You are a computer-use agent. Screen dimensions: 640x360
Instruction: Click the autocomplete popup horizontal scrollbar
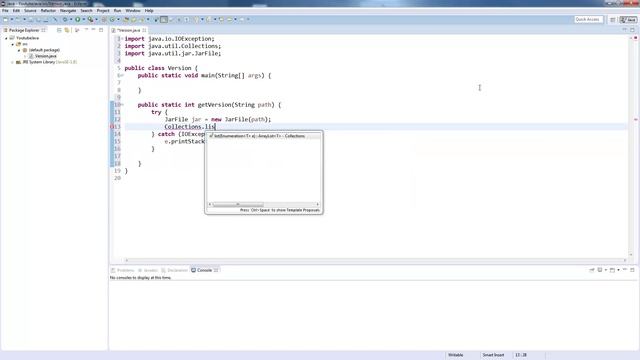263,204
